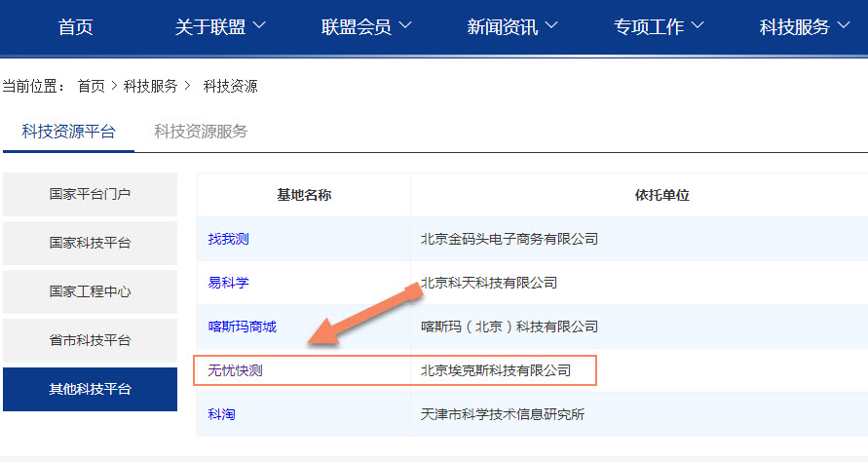The width and height of the screenshot is (868, 462).
Task: Click the 北京埃克斯科技有限公司 cell
Action: 496,370
